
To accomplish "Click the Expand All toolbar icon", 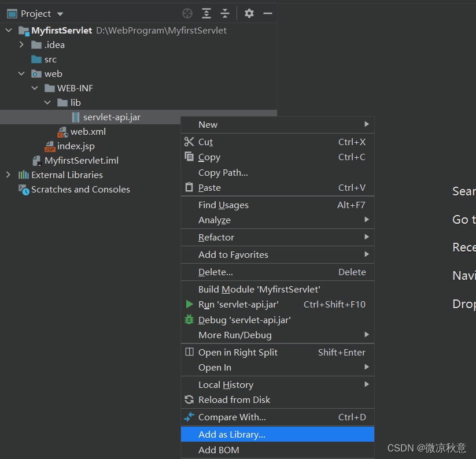I will (206, 13).
